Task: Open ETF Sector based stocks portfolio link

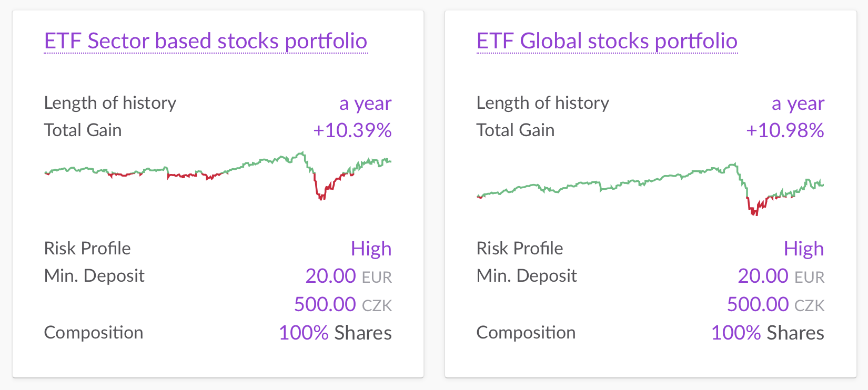Action: pyautogui.click(x=206, y=41)
